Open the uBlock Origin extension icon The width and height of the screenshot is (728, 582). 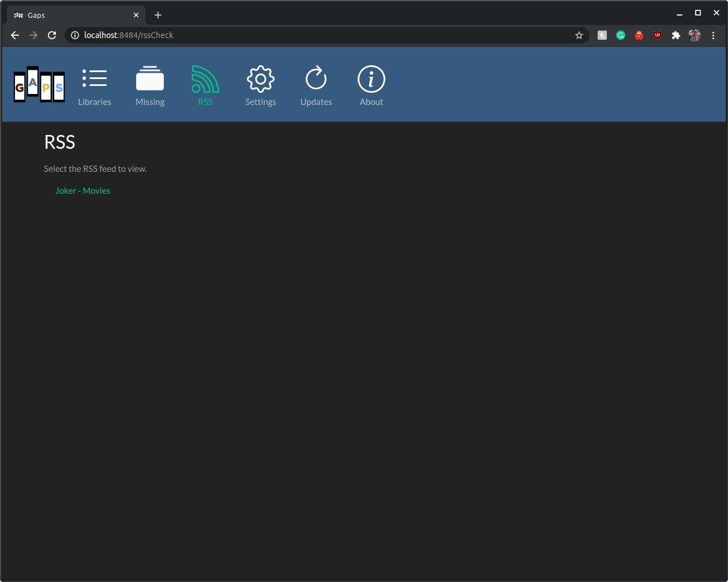(657, 35)
